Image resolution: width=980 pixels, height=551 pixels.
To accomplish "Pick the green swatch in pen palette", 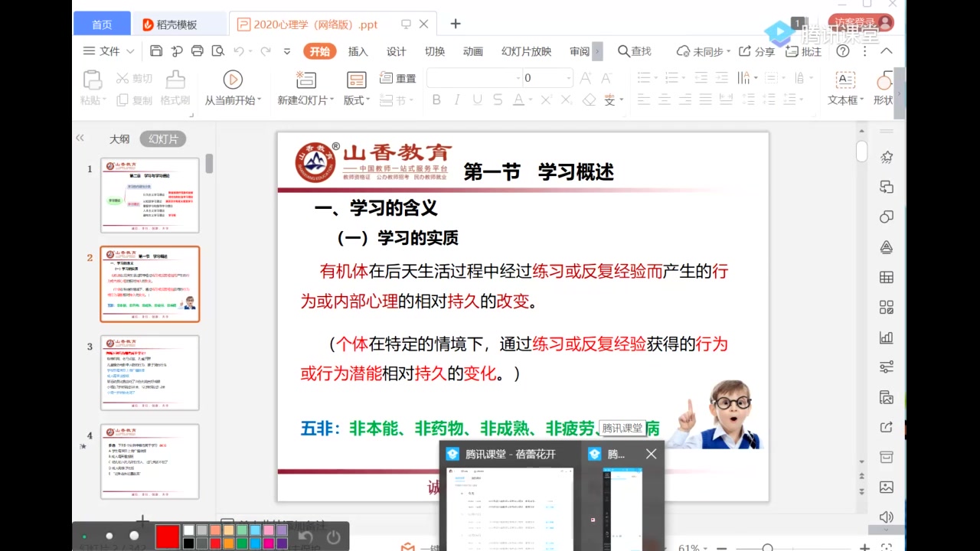I will tap(242, 543).
